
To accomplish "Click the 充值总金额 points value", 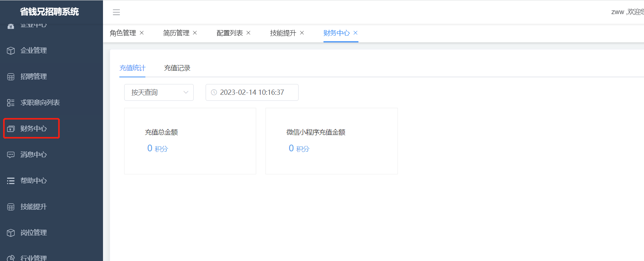I will 157,148.
